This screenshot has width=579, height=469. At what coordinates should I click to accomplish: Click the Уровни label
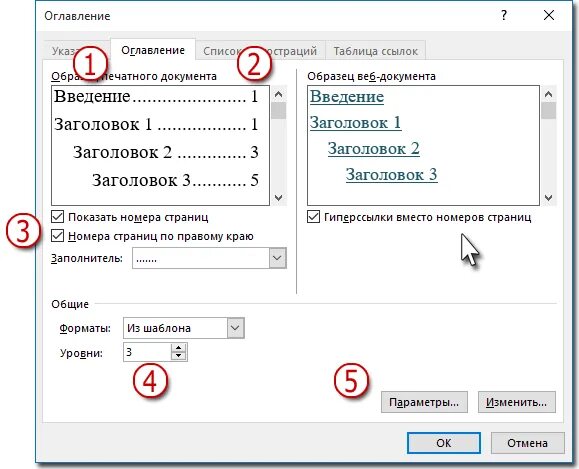coord(81,353)
